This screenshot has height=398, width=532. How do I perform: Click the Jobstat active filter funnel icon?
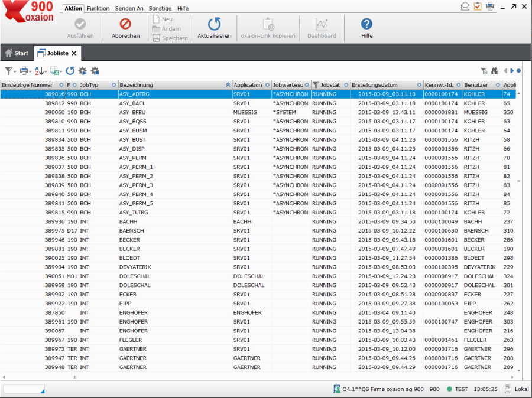coord(316,85)
